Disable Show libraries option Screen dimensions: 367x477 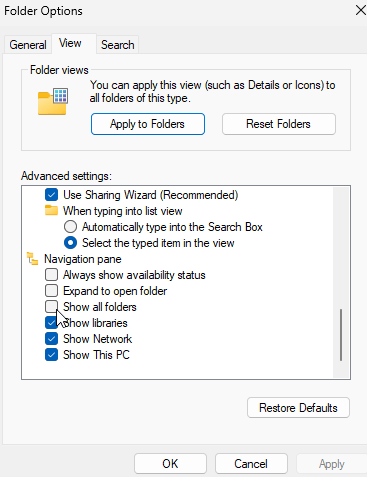tap(51, 323)
